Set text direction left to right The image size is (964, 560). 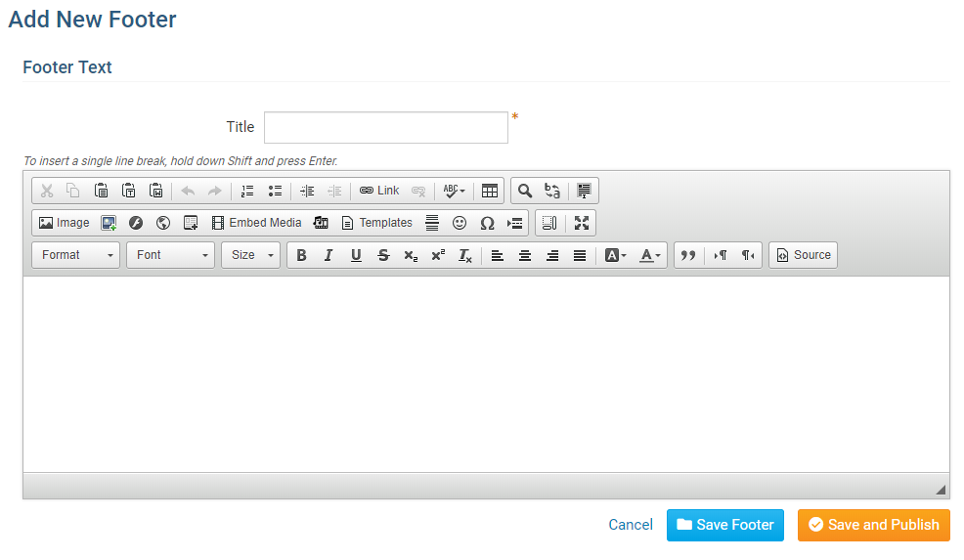pyautogui.click(x=720, y=255)
